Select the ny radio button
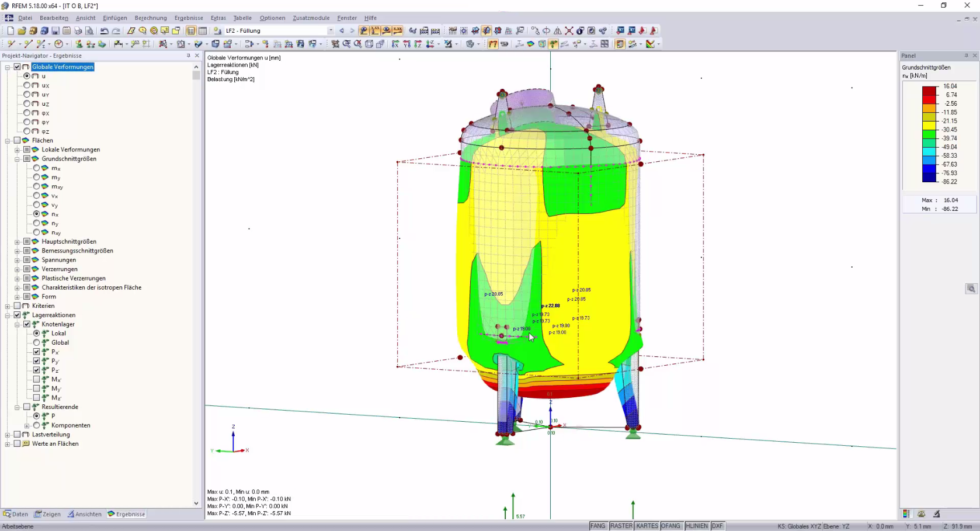 pyautogui.click(x=36, y=223)
